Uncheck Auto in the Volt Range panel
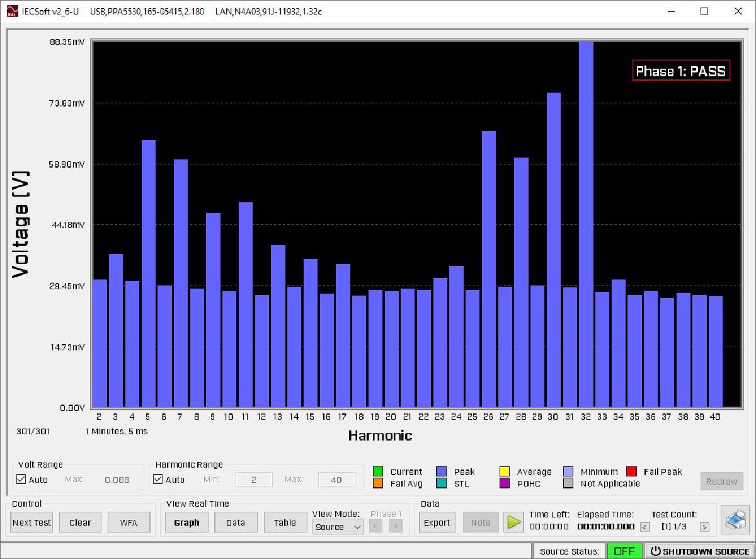The image size is (756, 559). pos(22,479)
